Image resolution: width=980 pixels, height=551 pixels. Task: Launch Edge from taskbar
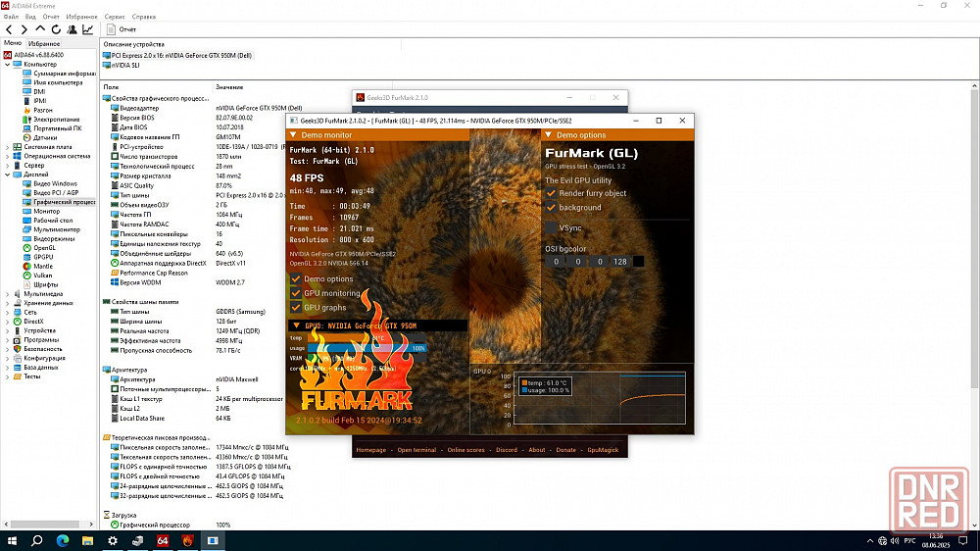point(63,541)
